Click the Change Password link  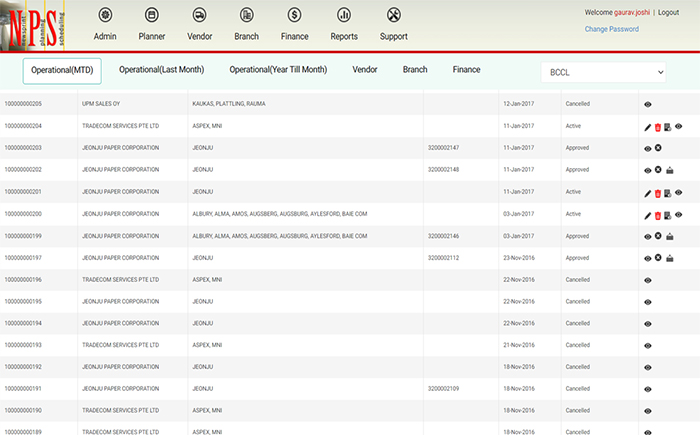[612, 29]
